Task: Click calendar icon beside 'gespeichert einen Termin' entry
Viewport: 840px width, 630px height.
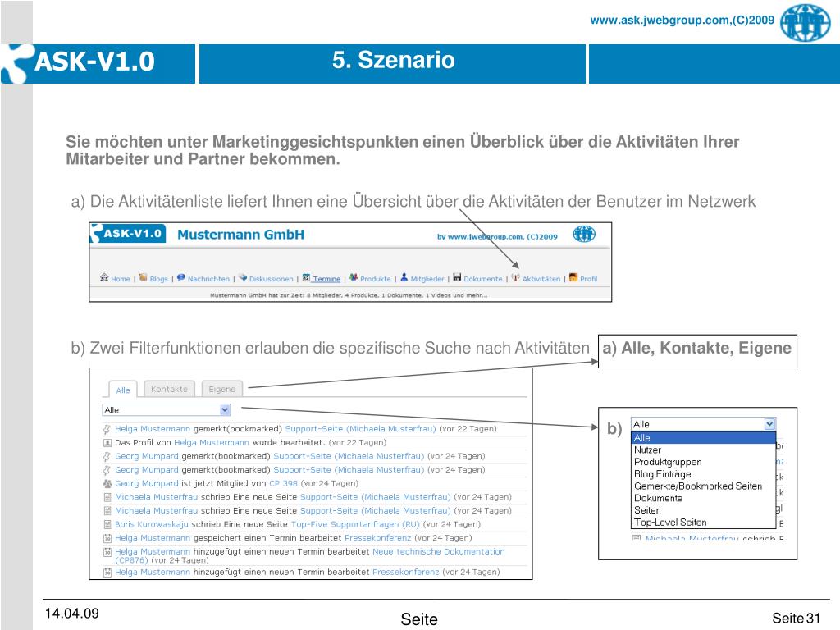Action: pos(107,538)
